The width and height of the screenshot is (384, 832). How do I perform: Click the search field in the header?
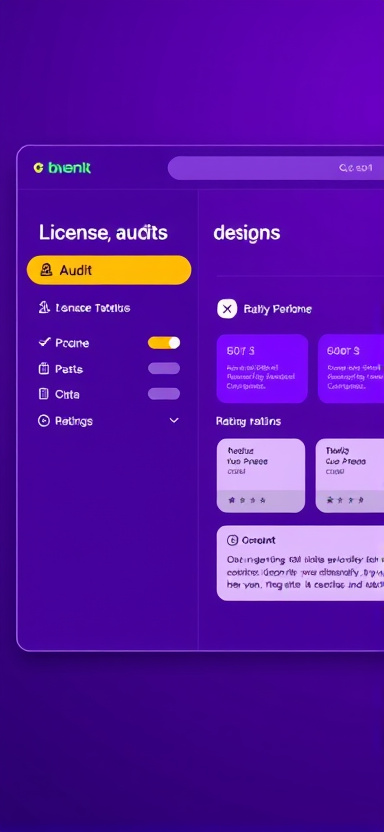[276, 168]
